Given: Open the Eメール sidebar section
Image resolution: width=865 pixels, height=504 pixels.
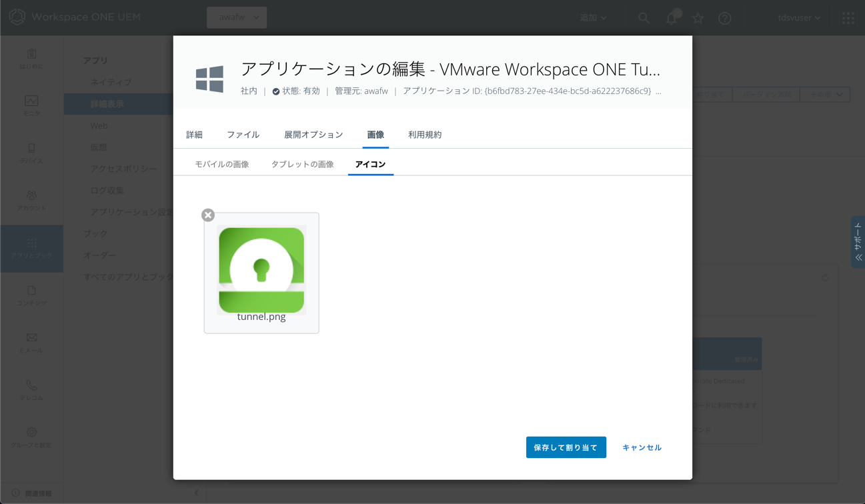Looking at the screenshot, I should [x=31, y=343].
